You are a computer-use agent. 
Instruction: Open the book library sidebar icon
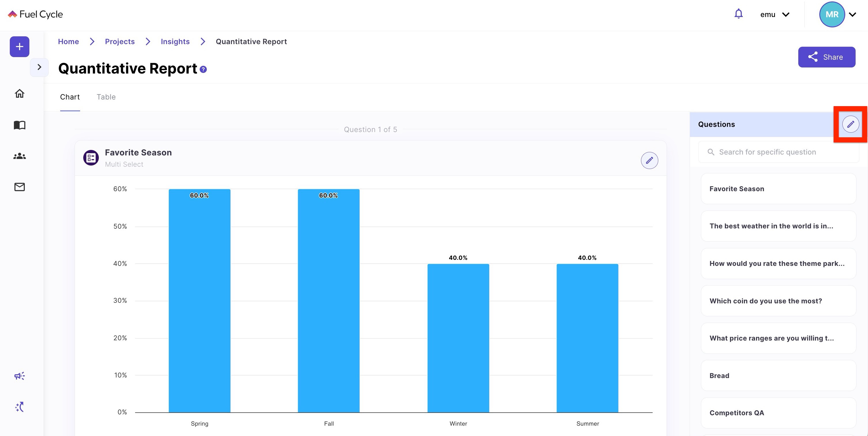point(20,125)
